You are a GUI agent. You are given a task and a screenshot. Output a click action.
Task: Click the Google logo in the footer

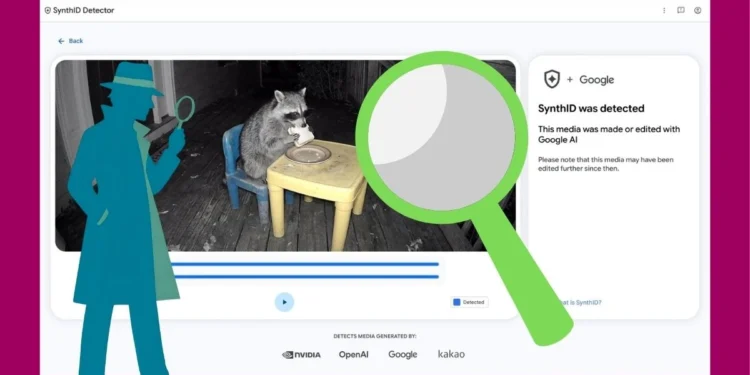coord(403,355)
